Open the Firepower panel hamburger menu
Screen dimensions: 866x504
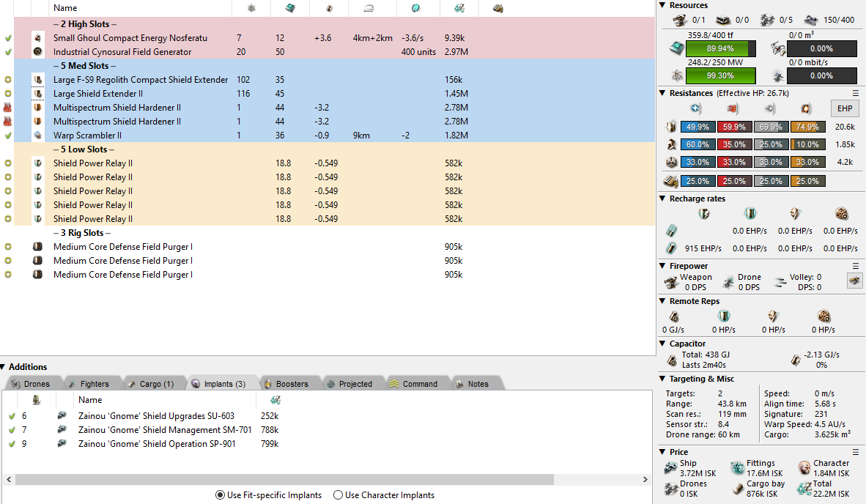pos(855,266)
